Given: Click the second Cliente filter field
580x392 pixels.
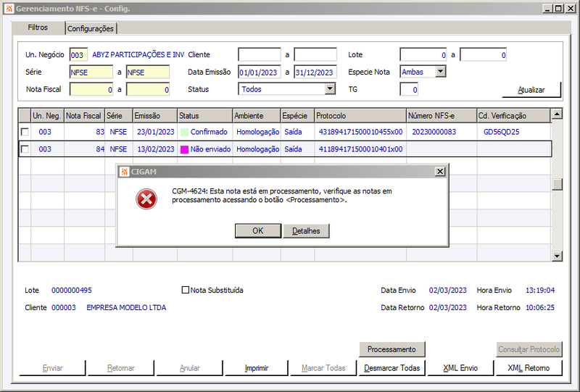Looking at the screenshot, I should point(315,55).
